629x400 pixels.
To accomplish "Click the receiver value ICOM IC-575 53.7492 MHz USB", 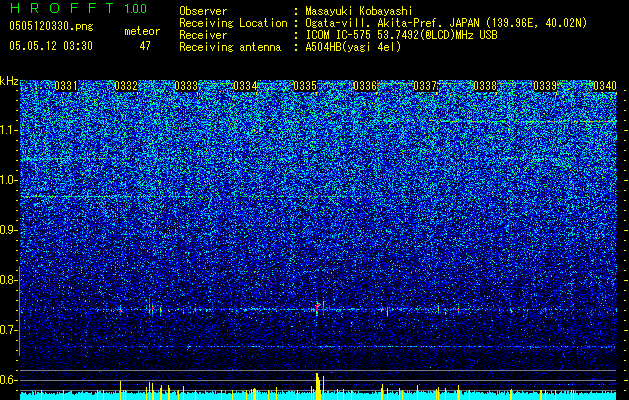I will tap(401, 35).
